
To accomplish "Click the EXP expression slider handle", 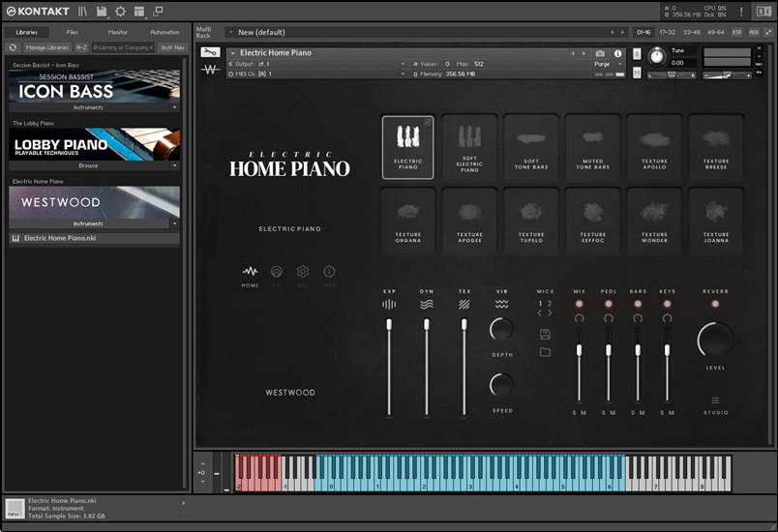I will tap(389, 325).
